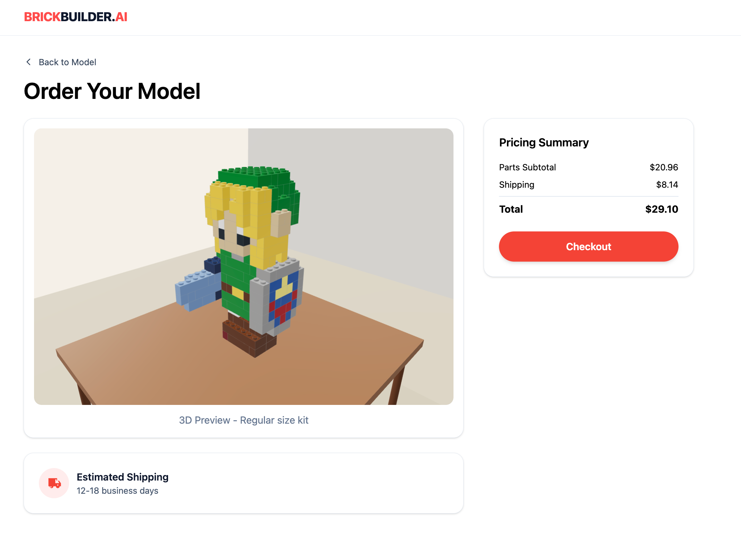Click the Order Your Model page title
This screenshot has width=741, height=560.
pyautogui.click(x=112, y=91)
